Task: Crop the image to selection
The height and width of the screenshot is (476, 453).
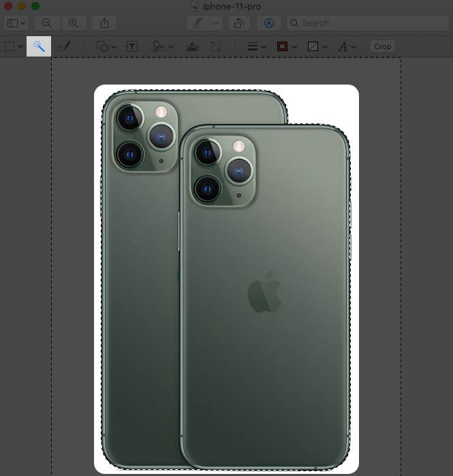Action: (382, 46)
